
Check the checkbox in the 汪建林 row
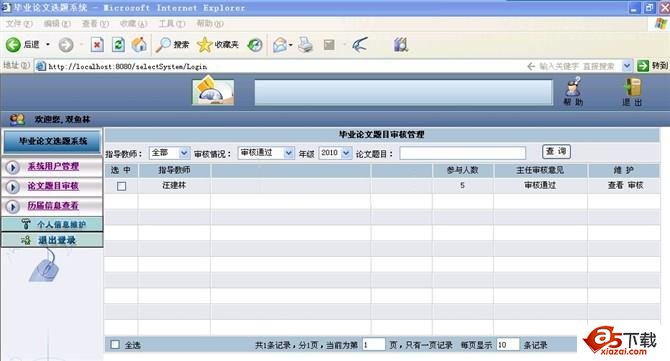tap(121, 186)
